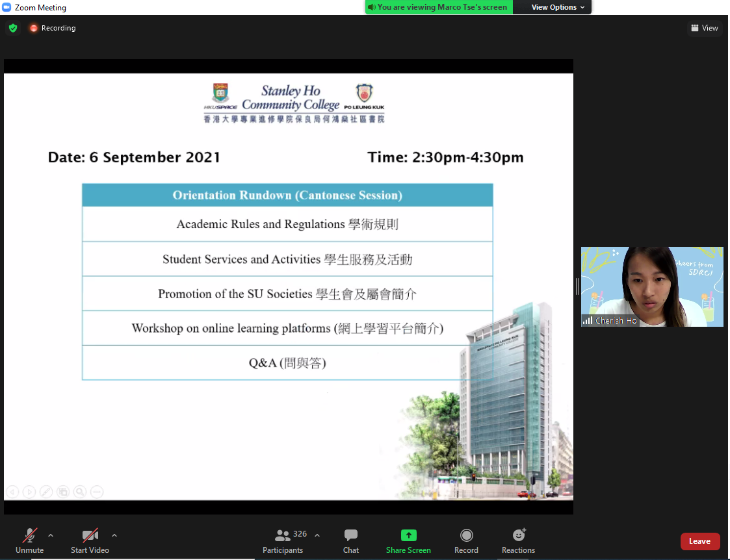Image resolution: width=730 pixels, height=560 pixels.
Task: Click the HKU SPACE crest logo
Action: pos(220,96)
